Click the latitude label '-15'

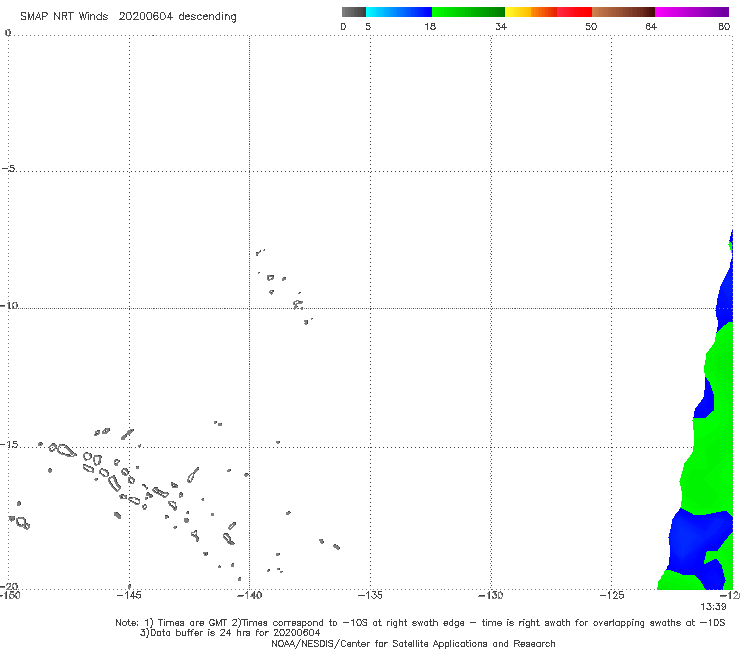[x=8, y=445]
